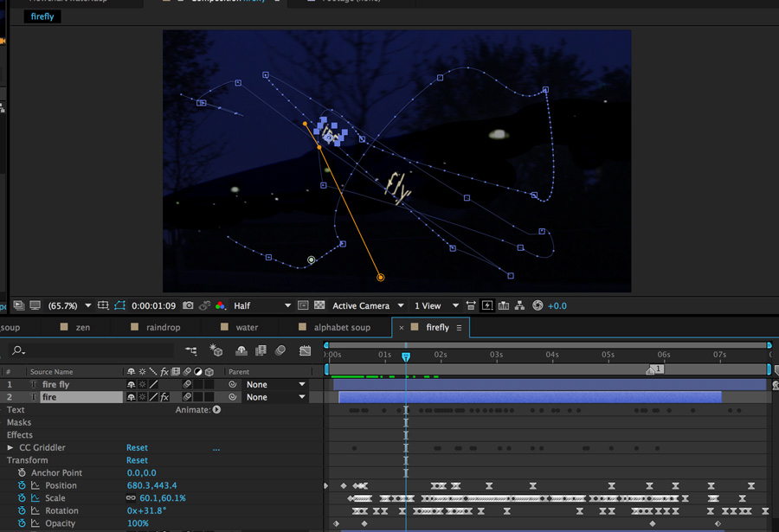Click the Show Channel color icon

point(219,305)
